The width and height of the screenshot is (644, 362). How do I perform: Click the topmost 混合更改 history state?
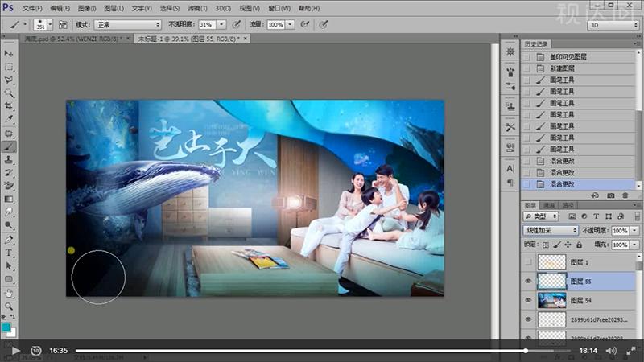point(563,161)
